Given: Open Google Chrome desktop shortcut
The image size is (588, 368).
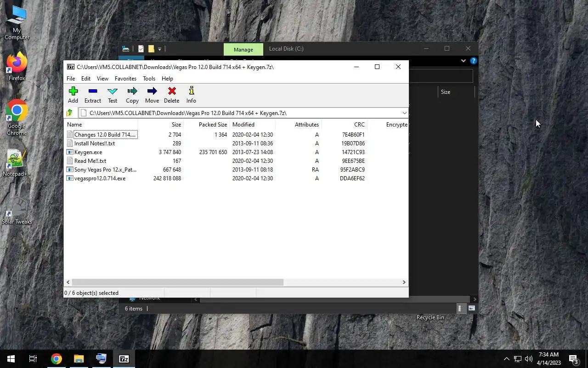Looking at the screenshot, I should pyautogui.click(x=17, y=117).
